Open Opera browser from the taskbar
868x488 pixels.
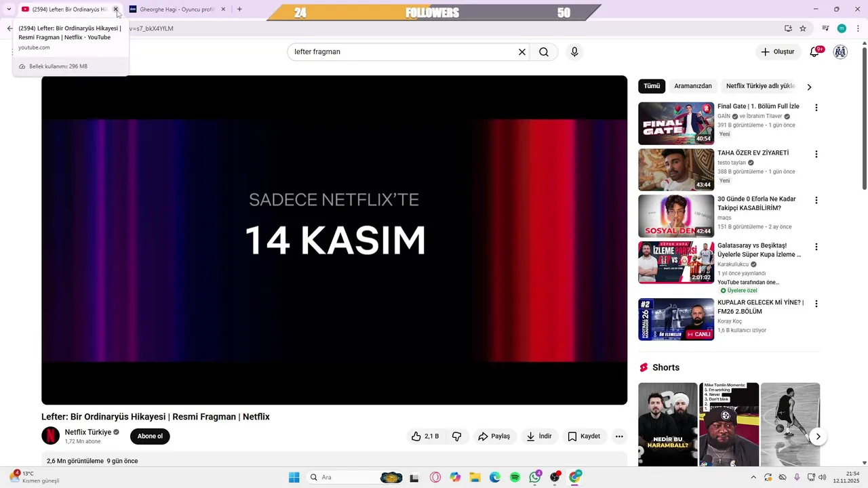click(435, 477)
